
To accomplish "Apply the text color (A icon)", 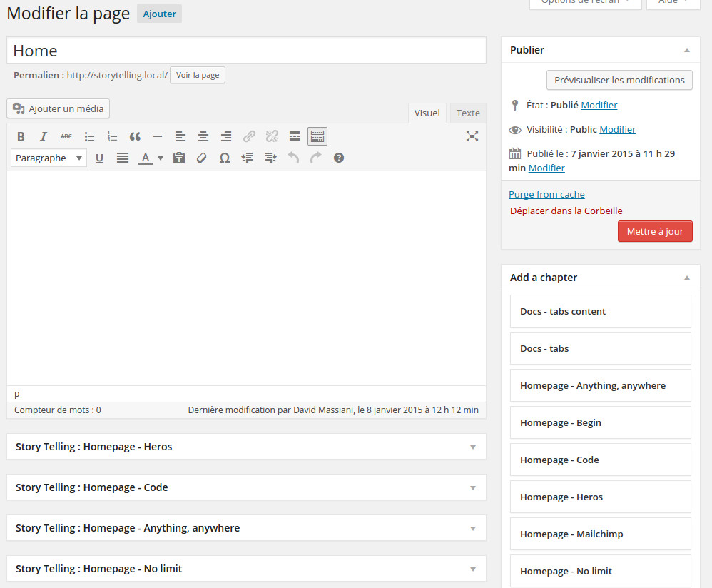I will (146, 158).
